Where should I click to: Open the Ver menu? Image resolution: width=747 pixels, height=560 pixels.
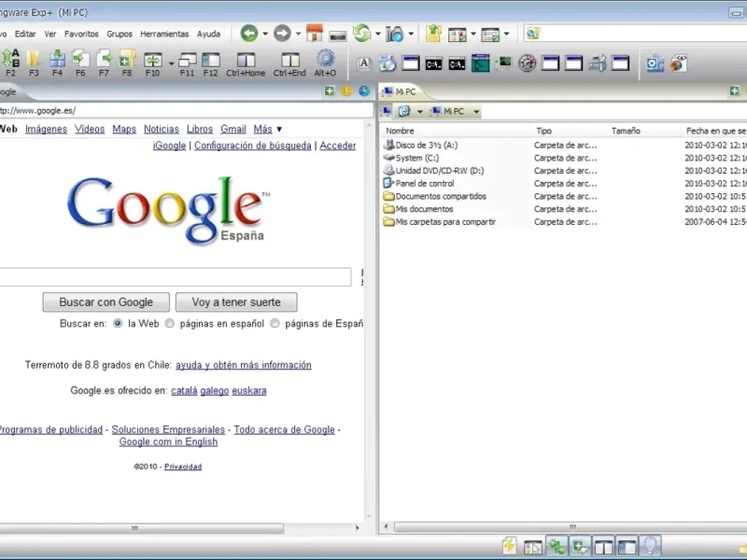point(50,34)
